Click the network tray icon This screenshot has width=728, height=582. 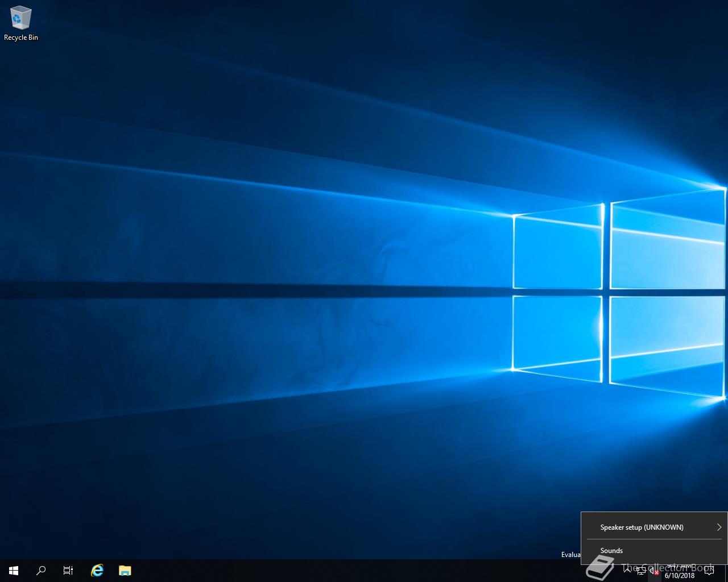tap(641, 571)
